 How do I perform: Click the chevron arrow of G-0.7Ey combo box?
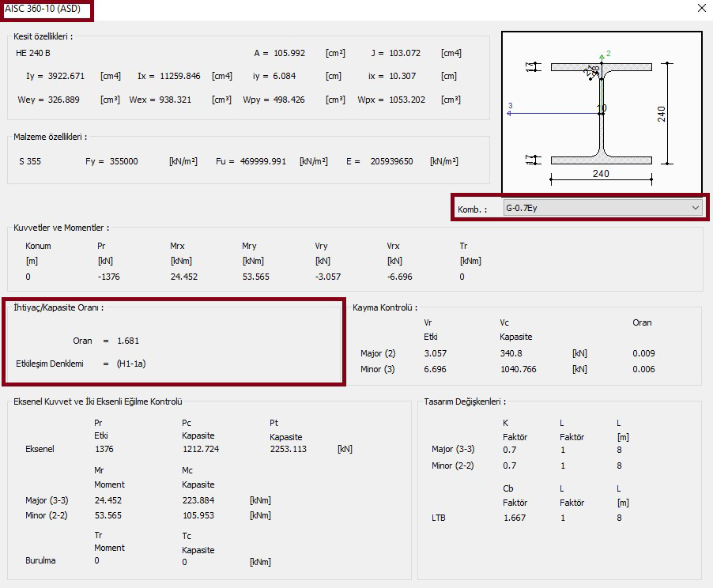[x=695, y=208]
